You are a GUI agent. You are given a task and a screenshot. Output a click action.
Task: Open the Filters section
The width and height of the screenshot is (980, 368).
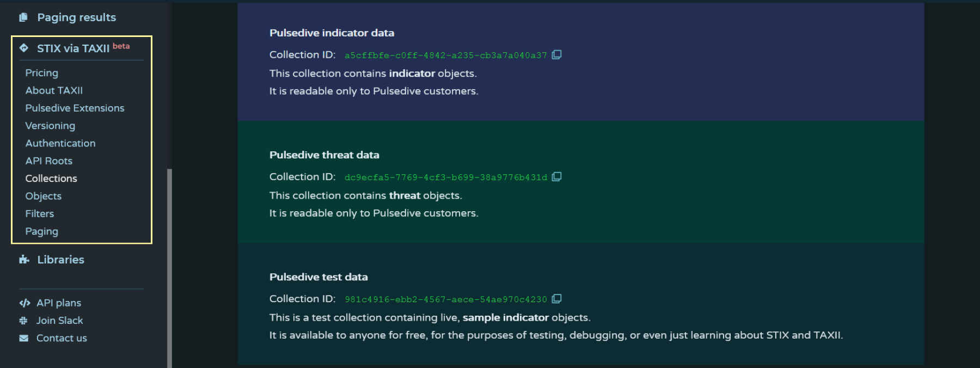tap(39, 213)
